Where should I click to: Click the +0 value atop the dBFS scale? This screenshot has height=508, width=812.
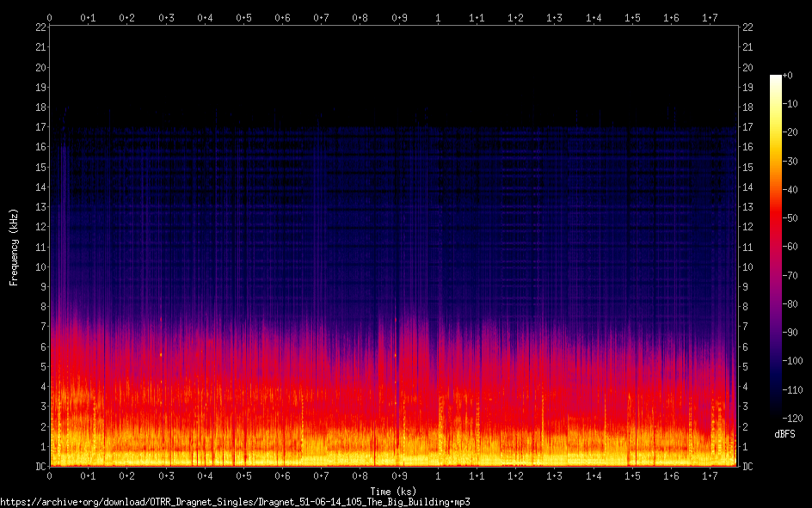(790, 76)
